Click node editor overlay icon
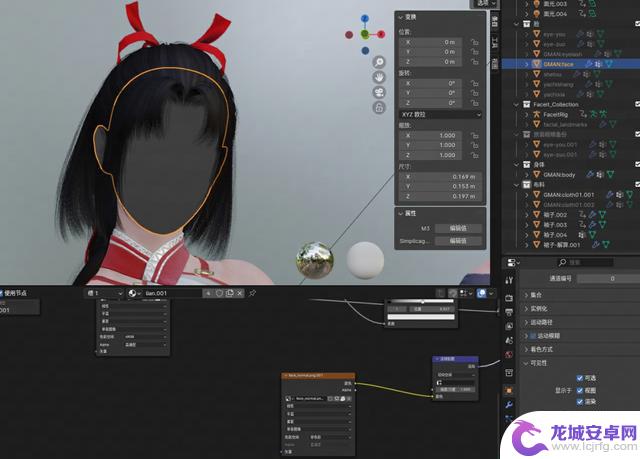 coord(482,293)
